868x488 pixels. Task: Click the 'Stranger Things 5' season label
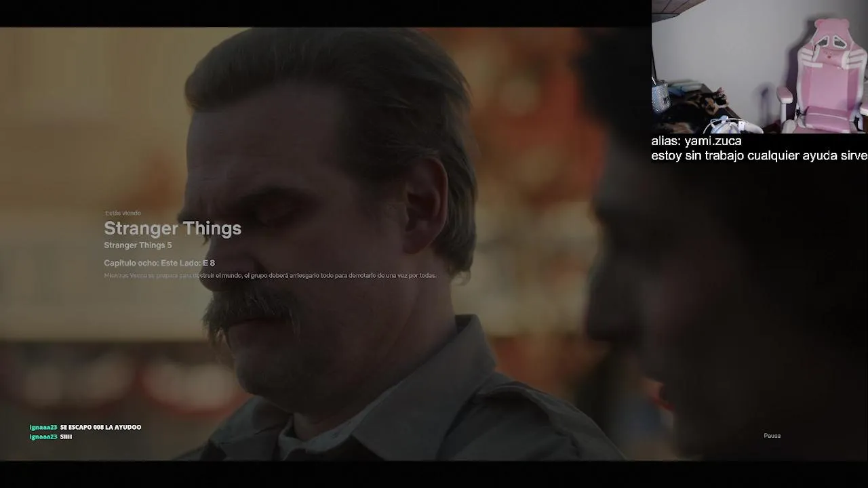[138, 245]
